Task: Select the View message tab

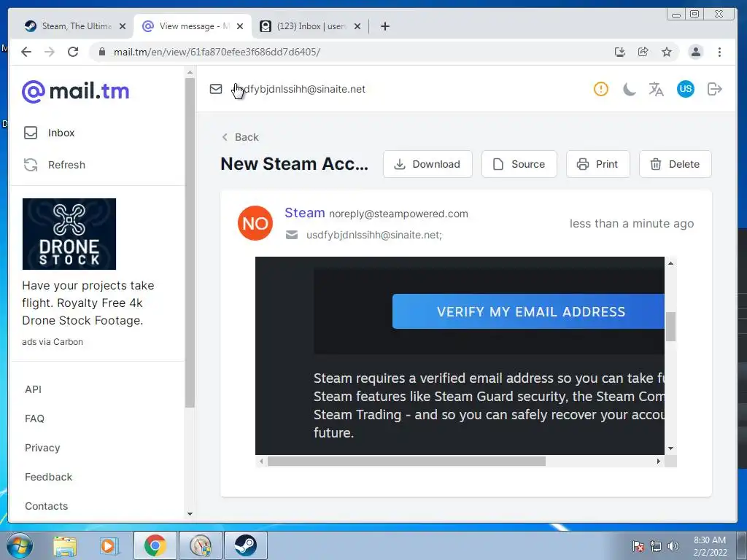Action: [x=193, y=26]
